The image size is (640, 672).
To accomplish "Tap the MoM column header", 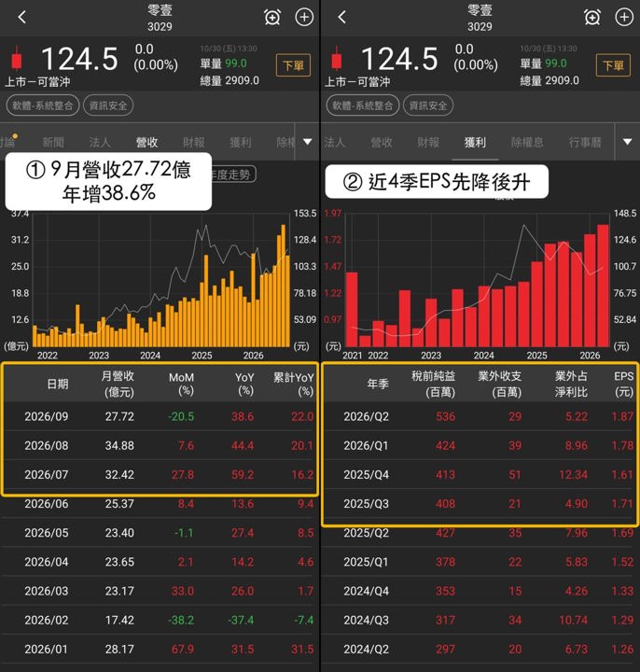I will (182, 384).
